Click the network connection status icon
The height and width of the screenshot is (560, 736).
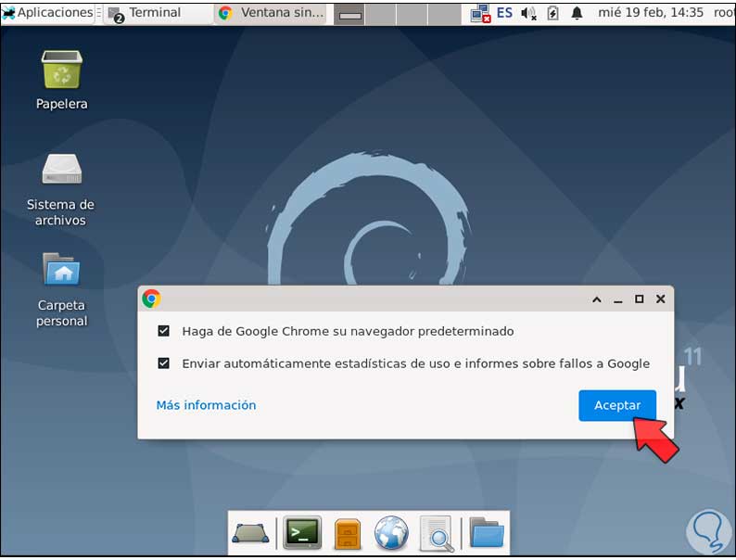pyautogui.click(x=480, y=14)
